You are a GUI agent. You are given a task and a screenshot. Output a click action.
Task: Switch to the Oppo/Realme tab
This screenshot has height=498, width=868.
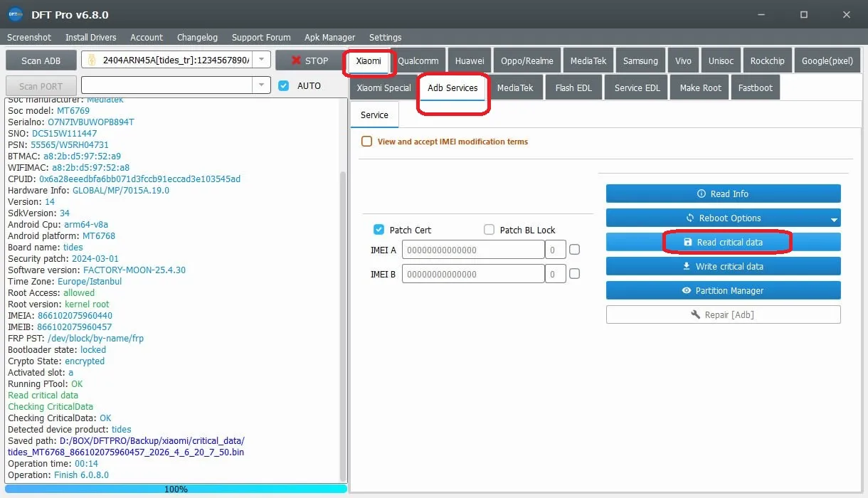pos(527,60)
